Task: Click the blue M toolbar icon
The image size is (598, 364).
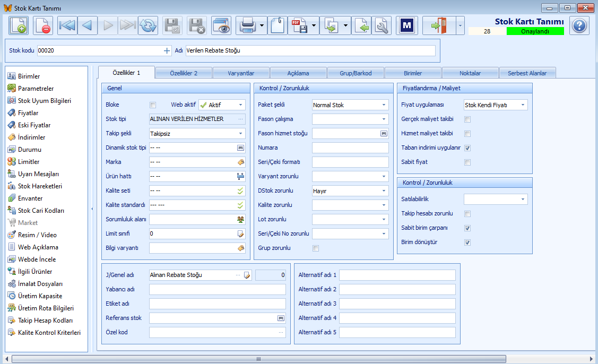Action: tap(407, 25)
